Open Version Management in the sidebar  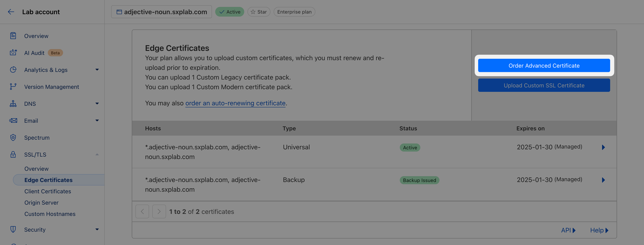tap(52, 87)
